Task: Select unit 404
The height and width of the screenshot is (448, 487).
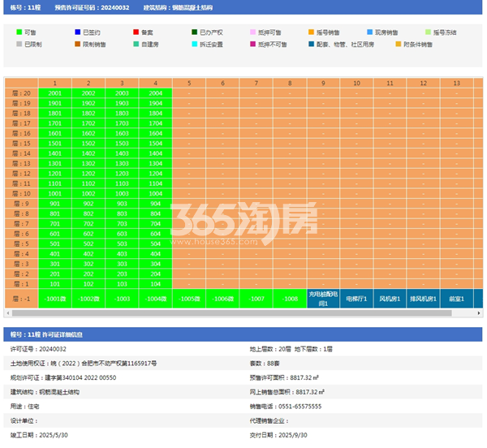Action: point(156,254)
